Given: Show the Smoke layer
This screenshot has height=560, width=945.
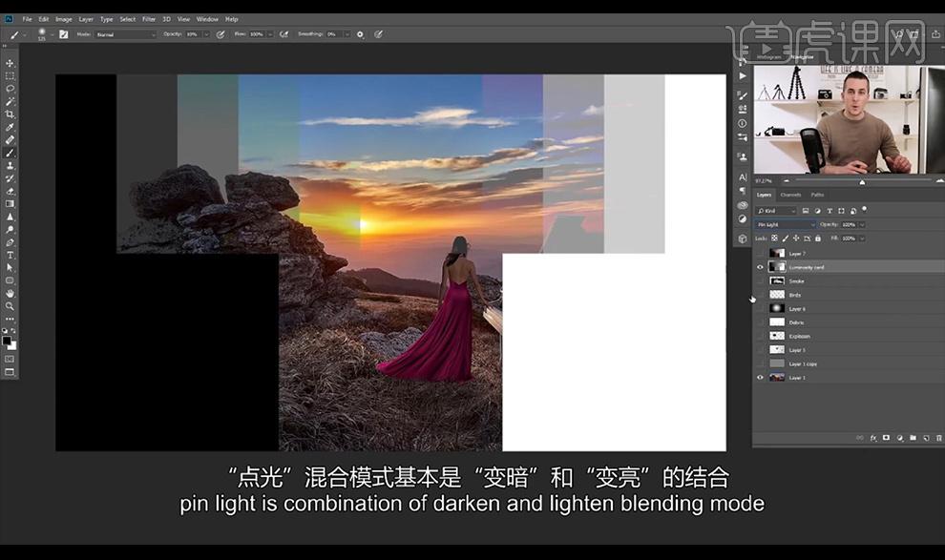Looking at the screenshot, I should click(x=760, y=281).
